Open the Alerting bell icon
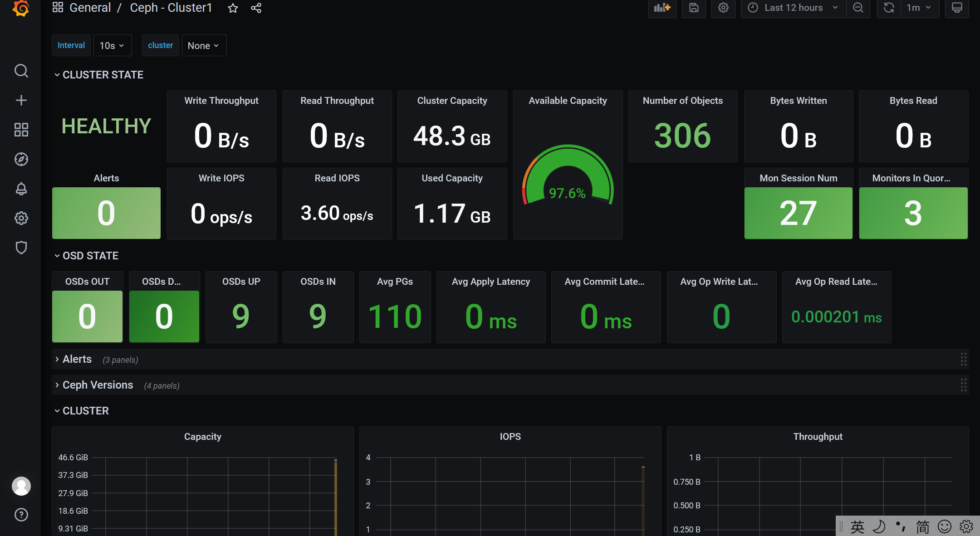 [x=21, y=189]
